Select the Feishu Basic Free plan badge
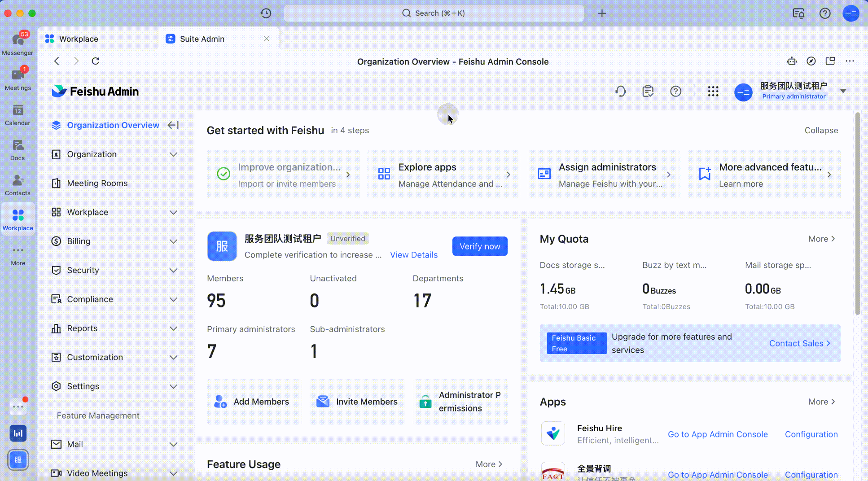Viewport: 868px width, 481px height. (x=576, y=343)
